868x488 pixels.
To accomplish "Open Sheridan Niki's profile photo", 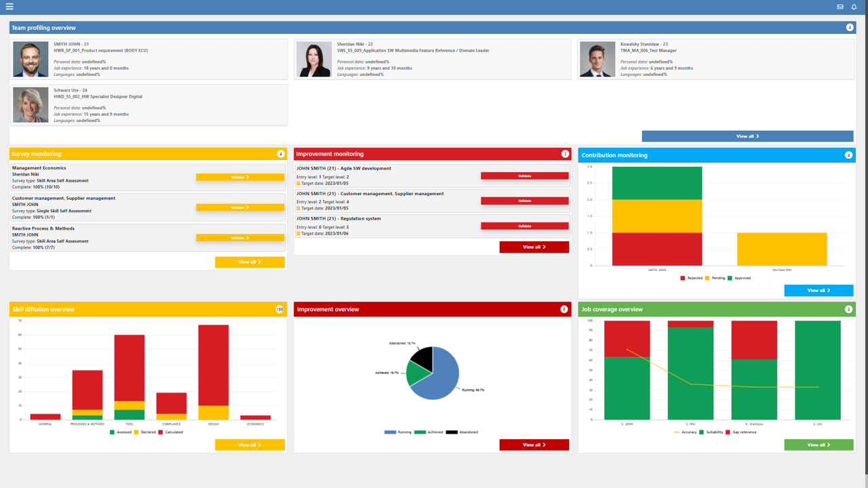I will 314,60.
